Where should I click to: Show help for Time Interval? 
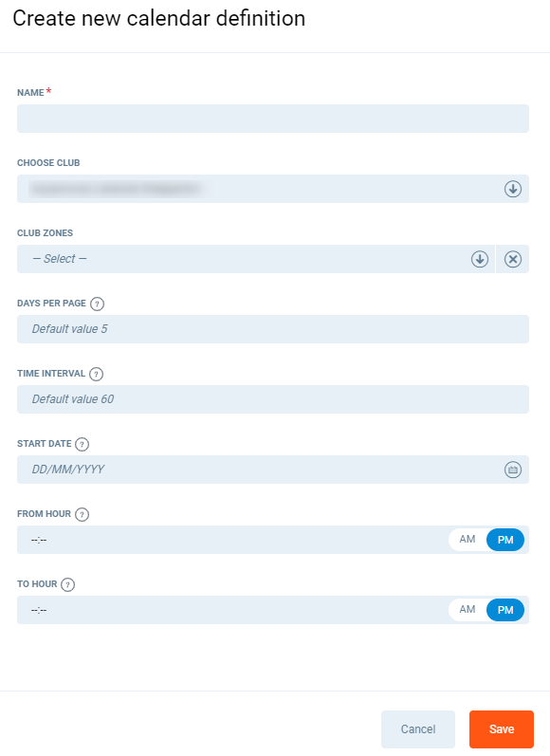coord(97,374)
